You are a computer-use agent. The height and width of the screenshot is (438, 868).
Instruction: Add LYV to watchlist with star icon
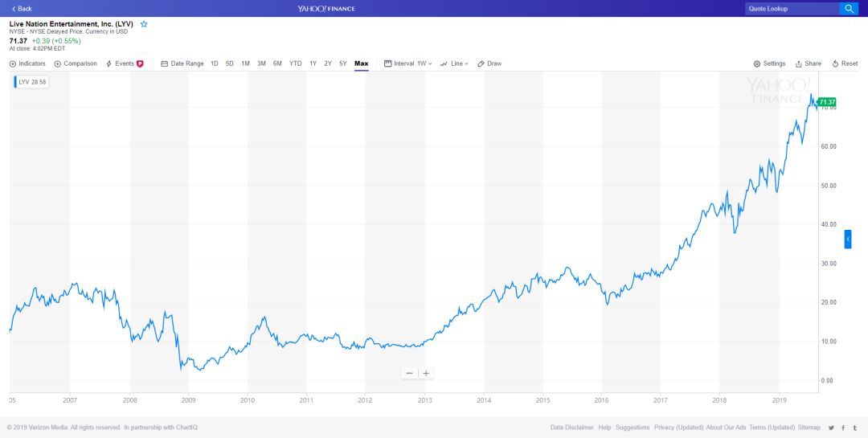pyautogui.click(x=144, y=24)
